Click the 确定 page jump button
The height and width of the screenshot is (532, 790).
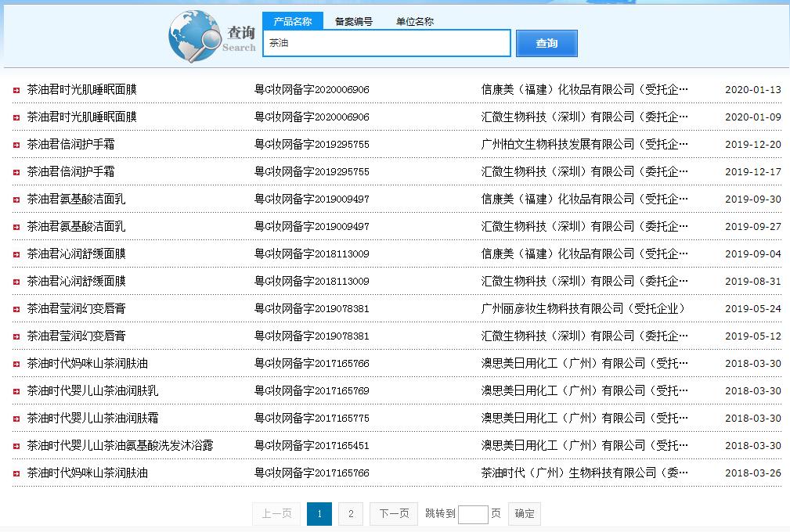[524, 514]
